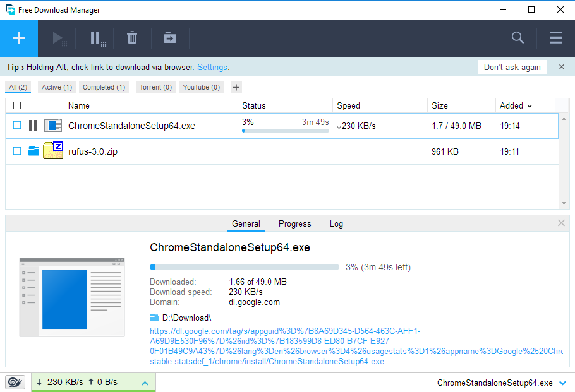Image resolution: width=575 pixels, height=392 pixels.
Task: Open the folder containing rufus-3.0.zip
Action: point(33,151)
